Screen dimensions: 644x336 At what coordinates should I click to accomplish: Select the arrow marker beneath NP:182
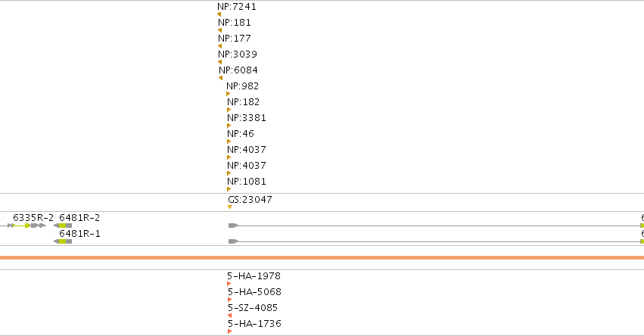[229, 110]
